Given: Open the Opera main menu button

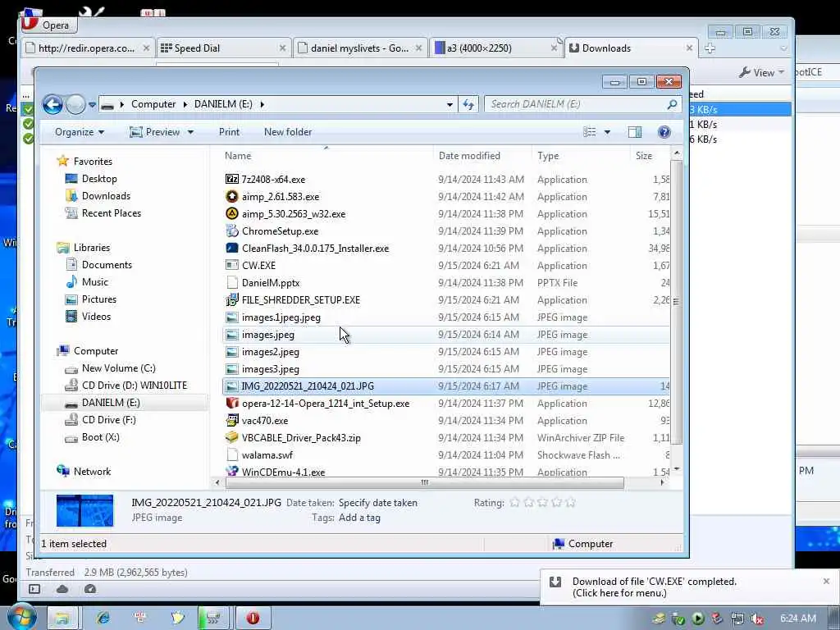Looking at the screenshot, I should point(49,25).
